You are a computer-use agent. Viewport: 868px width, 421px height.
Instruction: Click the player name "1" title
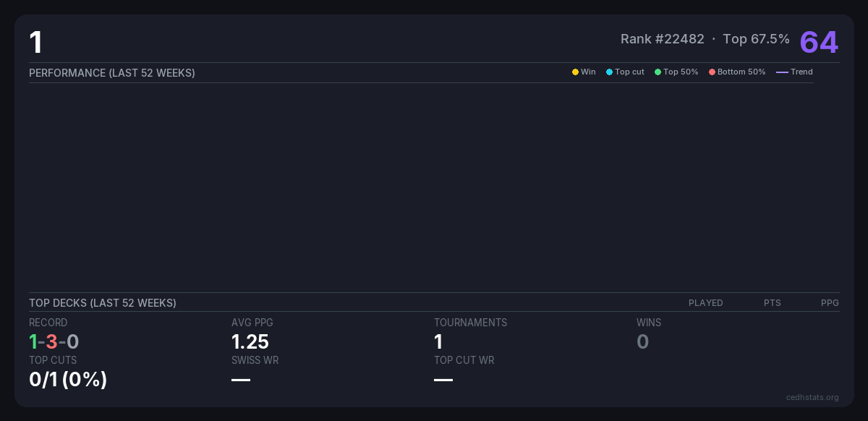35,43
